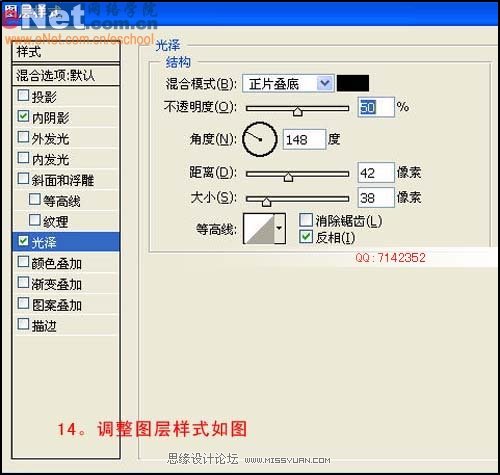Click the contour curve thumbnail preview

(259, 228)
